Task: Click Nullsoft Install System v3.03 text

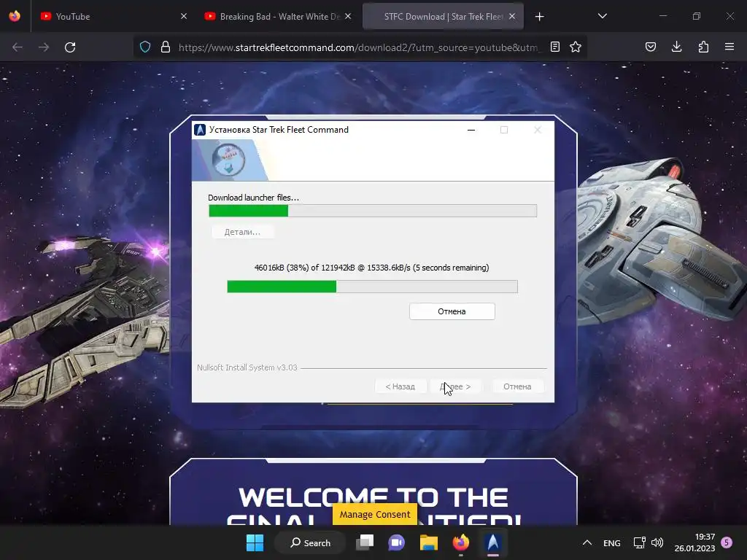Action: [247, 367]
